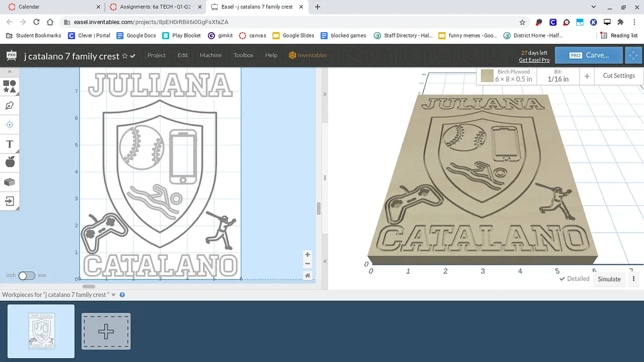
Task: Add another bit with plus button
Action: tap(587, 76)
